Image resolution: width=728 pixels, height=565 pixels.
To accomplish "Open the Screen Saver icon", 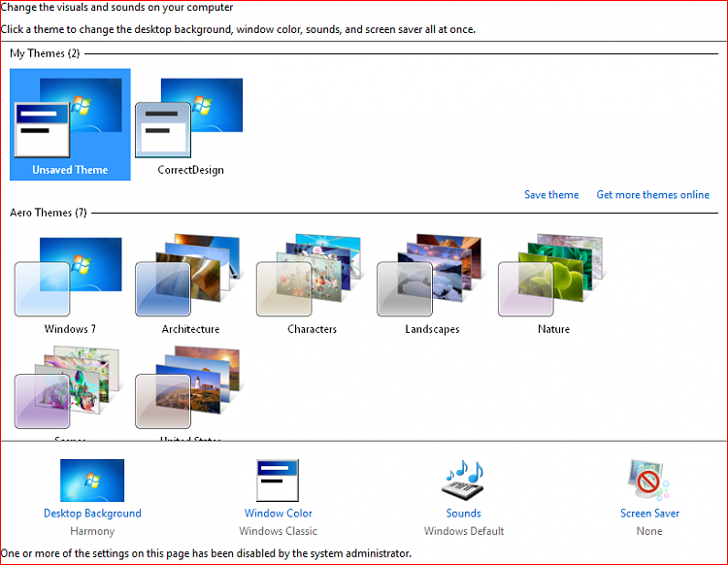I will point(649,481).
